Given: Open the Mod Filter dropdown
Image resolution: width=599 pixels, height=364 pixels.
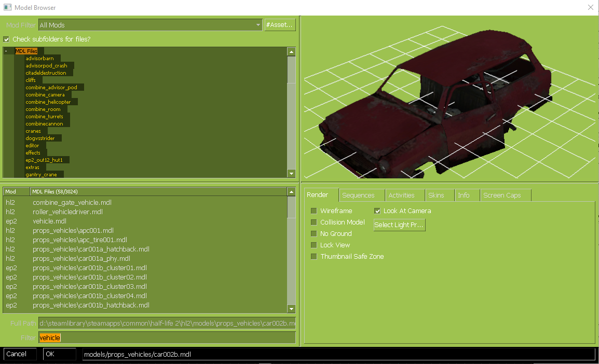Looking at the screenshot, I should point(258,25).
